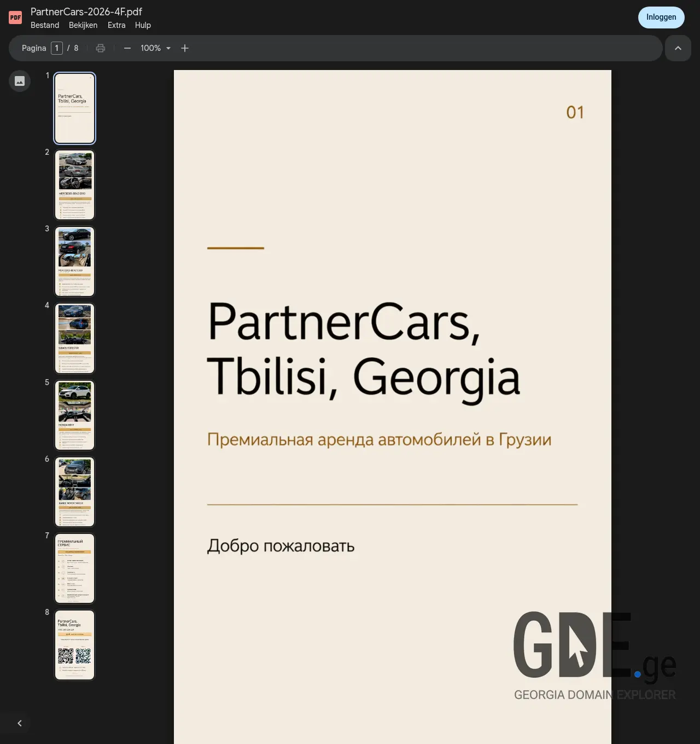Click the print icon
Screen dimensions: 700x744
pos(101,48)
